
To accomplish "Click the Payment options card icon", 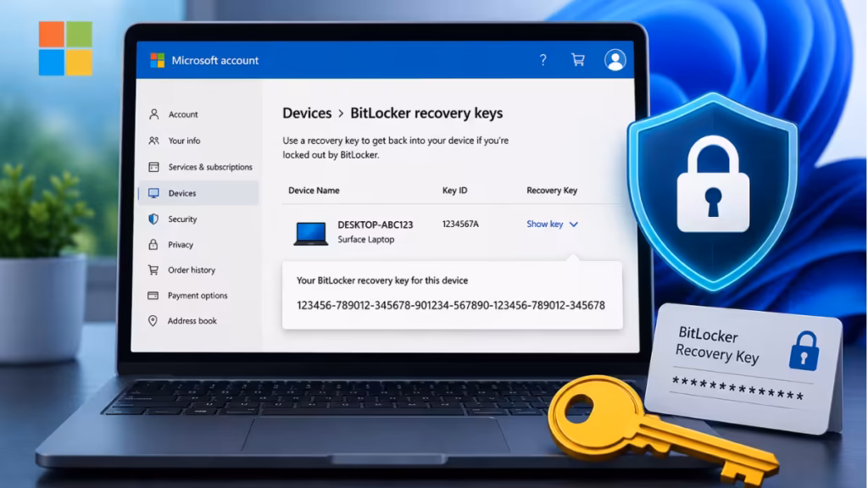I will tap(153, 296).
